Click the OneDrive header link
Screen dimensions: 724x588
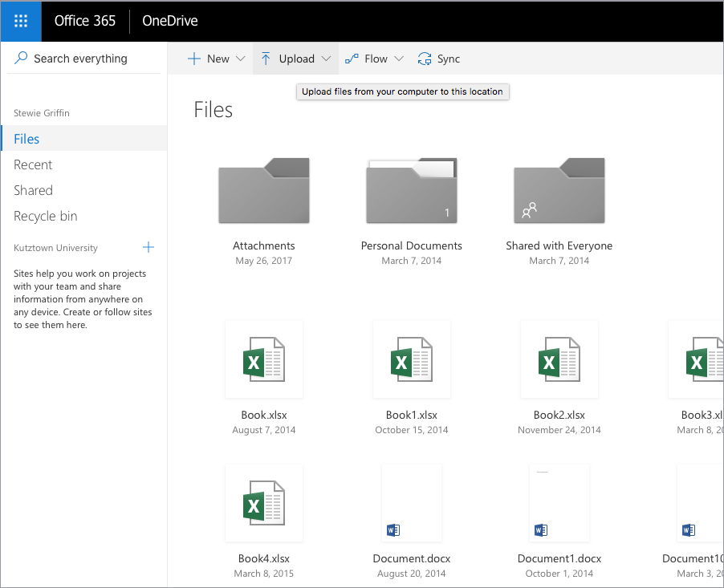(170, 21)
